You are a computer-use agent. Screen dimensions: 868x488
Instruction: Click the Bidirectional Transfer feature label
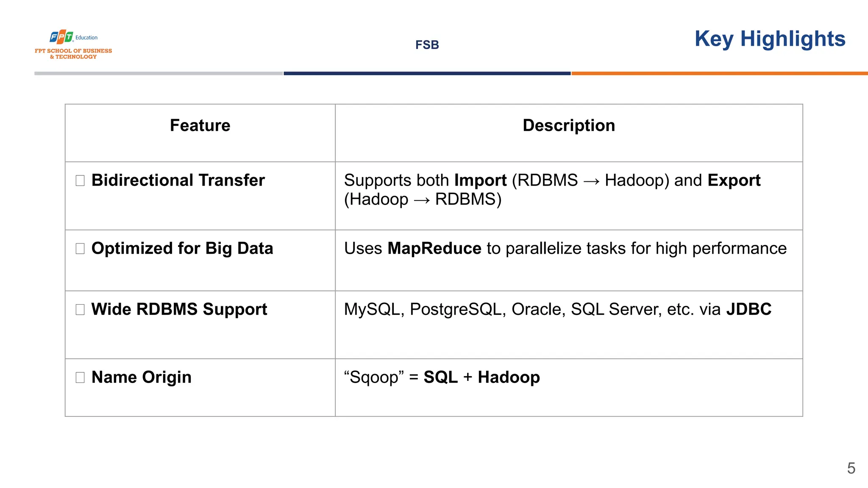[178, 180]
